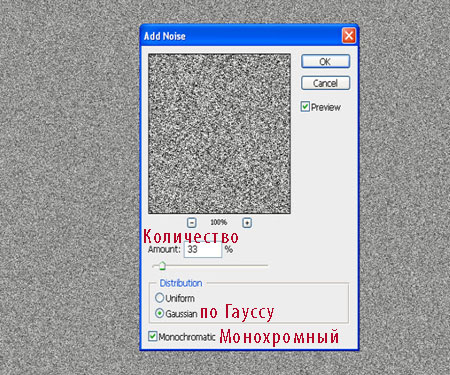
Task: Zoom out the noise preview
Action: pos(192,222)
